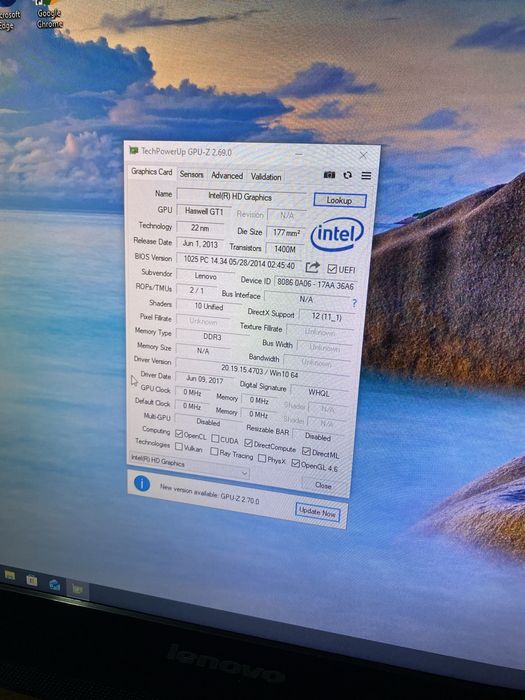Switch to the Sensors tab
This screenshot has width=525, height=700.
click(192, 175)
